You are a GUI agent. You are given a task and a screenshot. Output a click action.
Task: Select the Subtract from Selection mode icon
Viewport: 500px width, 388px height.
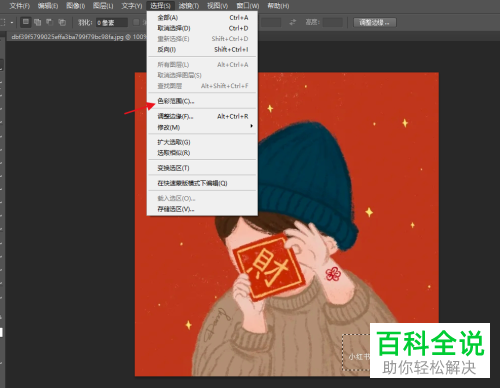[x=50, y=22]
